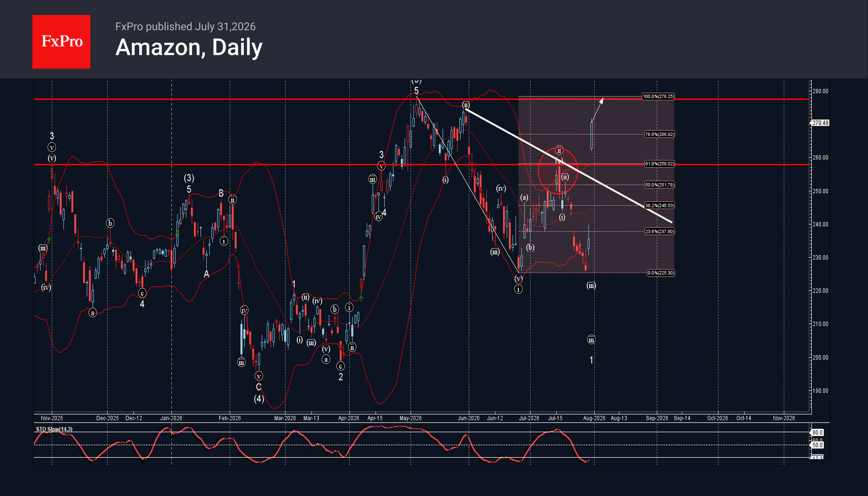Click the 200.00 price axis label

[820, 357]
